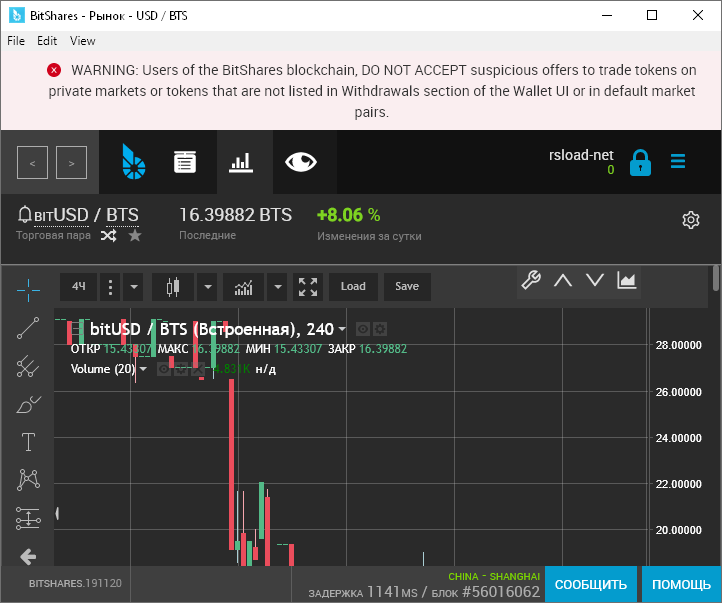Open the explorer eye icon
Screen dimensions: 722x603
click(301, 162)
